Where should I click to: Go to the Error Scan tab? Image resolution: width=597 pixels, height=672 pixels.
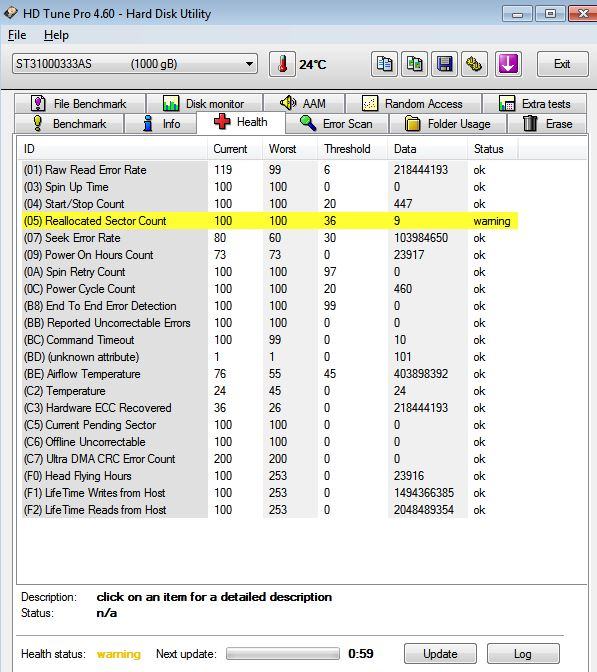(337, 123)
